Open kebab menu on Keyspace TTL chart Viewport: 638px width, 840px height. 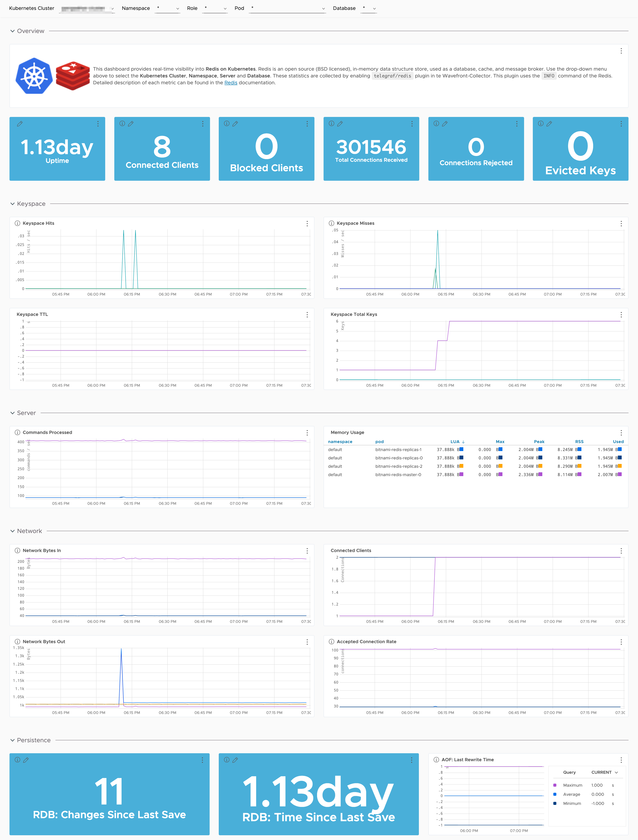click(307, 315)
